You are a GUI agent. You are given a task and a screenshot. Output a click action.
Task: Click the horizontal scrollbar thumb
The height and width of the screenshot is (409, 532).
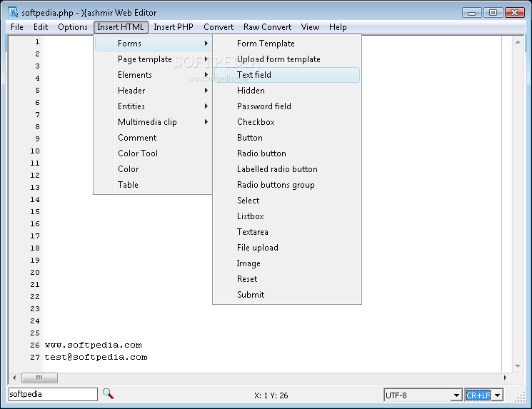coord(39,378)
